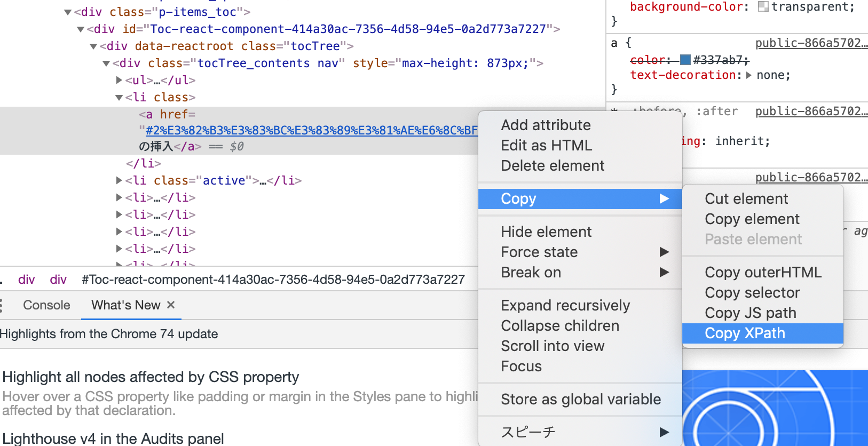Viewport: 868px width, 446px height.
Task: Select first div breadcrumb
Action: 26,280
